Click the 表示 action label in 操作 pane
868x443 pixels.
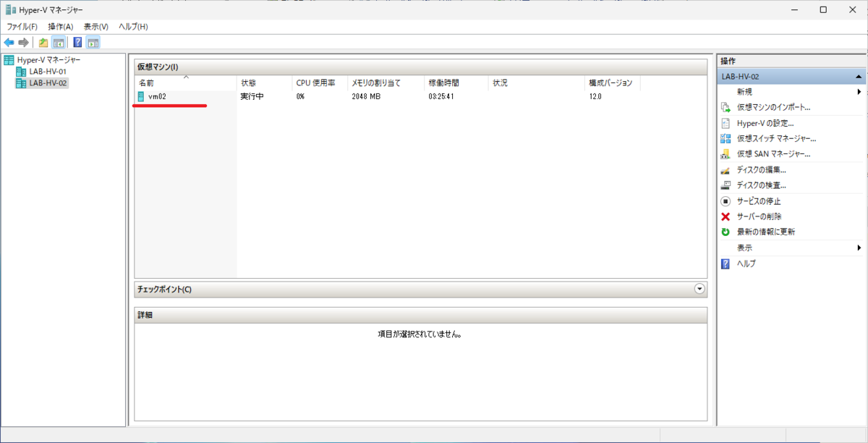coord(744,248)
